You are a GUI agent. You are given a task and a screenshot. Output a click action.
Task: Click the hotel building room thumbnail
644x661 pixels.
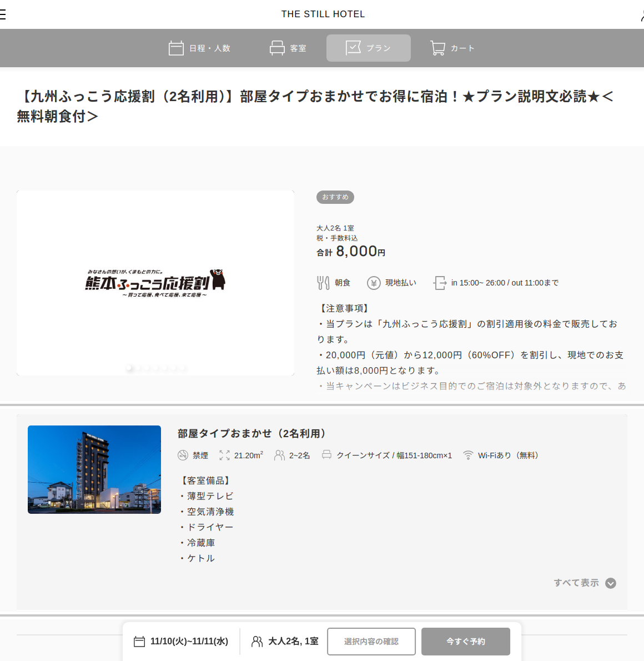pyautogui.click(x=94, y=469)
